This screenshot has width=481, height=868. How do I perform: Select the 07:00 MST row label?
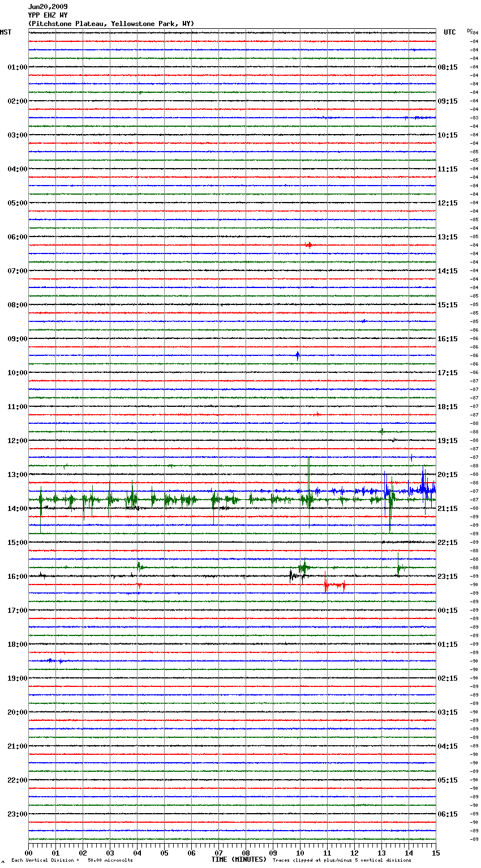pyautogui.click(x=18, y=271)
